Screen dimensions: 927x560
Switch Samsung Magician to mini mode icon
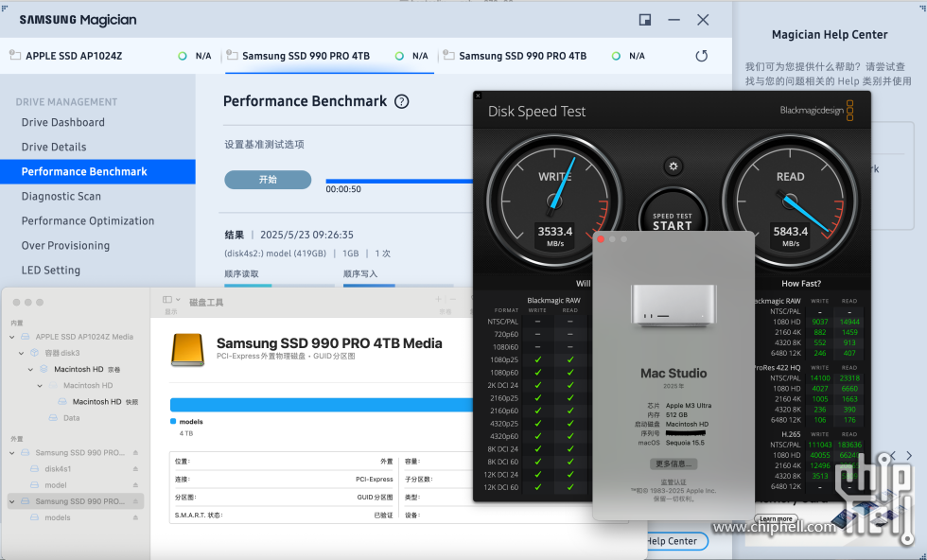pyautogui.click(x=645, y=20)
